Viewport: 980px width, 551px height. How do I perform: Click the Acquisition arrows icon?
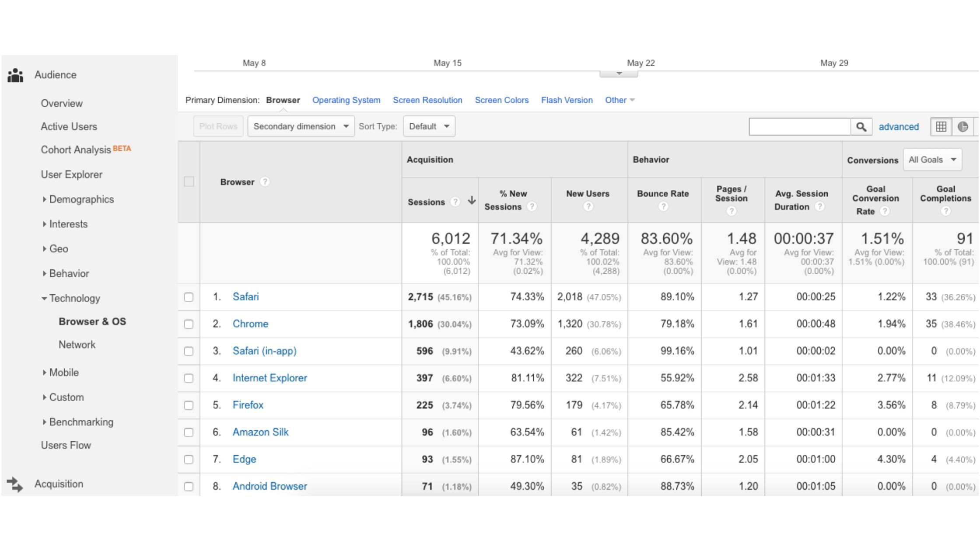(x=15, y=485)
